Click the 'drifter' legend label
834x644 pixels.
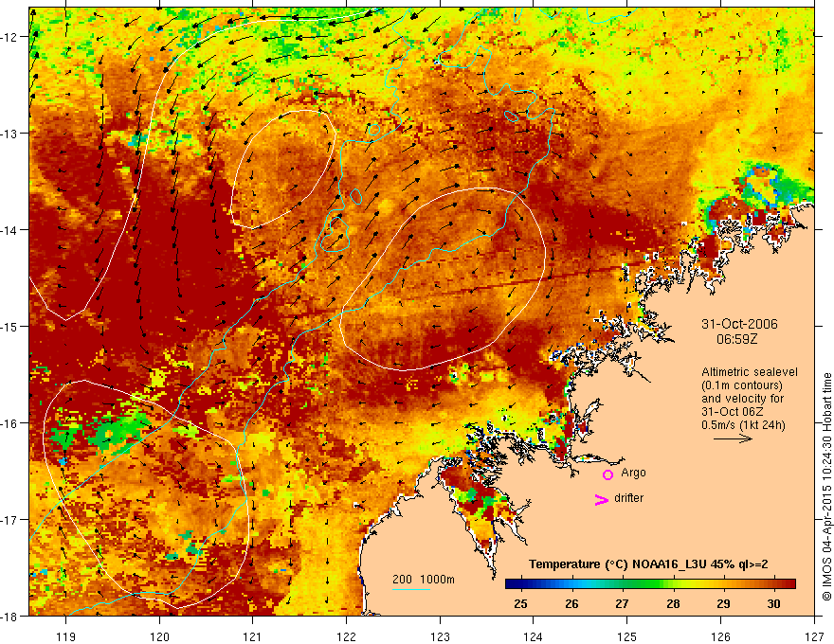[628, 498]
